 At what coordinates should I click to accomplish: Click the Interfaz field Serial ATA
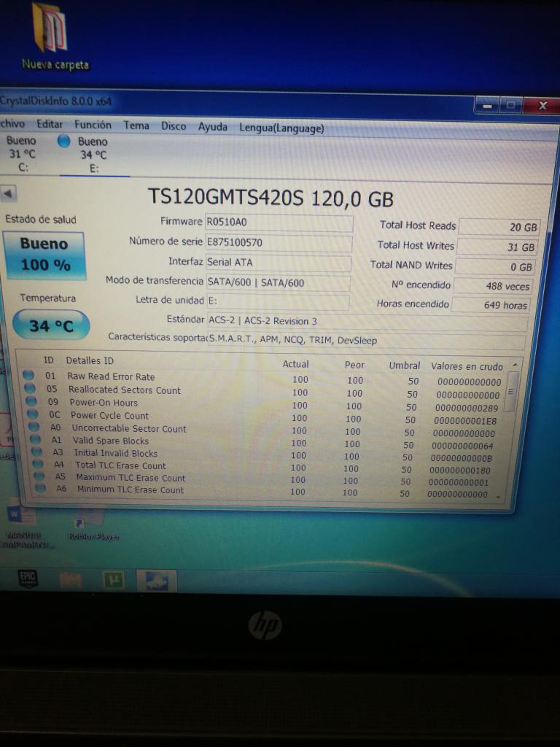click(278, 263)
